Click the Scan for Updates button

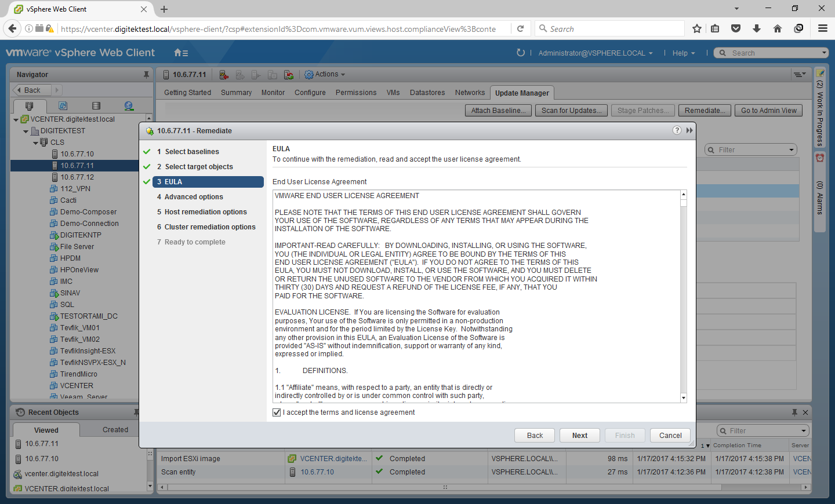tap(572, 111)
